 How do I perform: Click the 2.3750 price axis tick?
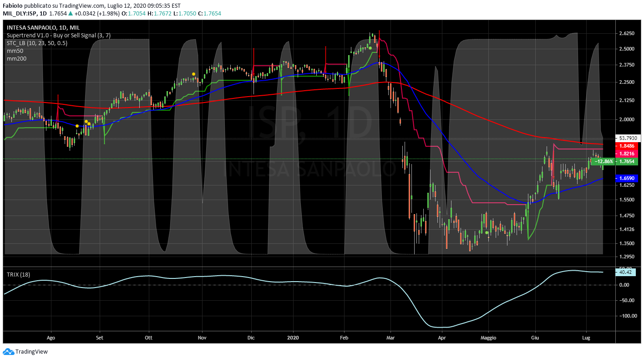628,65
